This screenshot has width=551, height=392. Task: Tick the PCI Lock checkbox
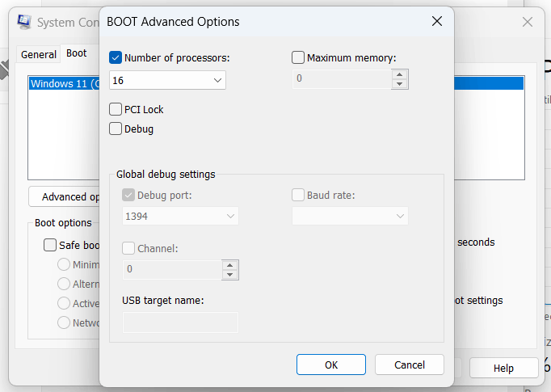(x=116, y=109)
